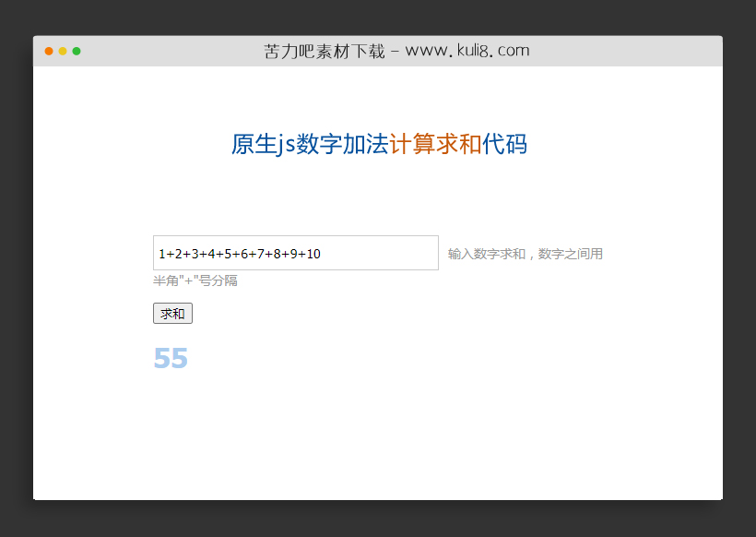Screen dimensions: 756x537
Task: Click the hint 输入数字求和，数字之间用
Action: coord(526,253)
